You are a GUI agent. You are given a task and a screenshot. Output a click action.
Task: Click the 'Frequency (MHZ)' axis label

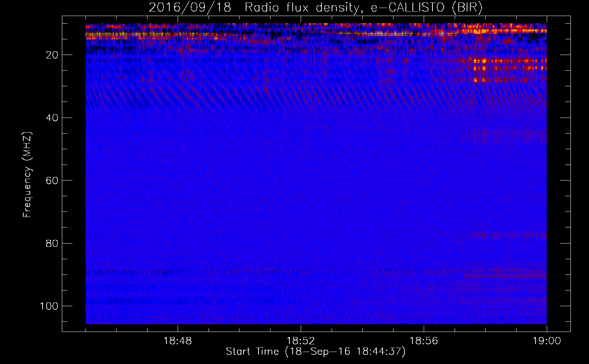pos(28,175)
